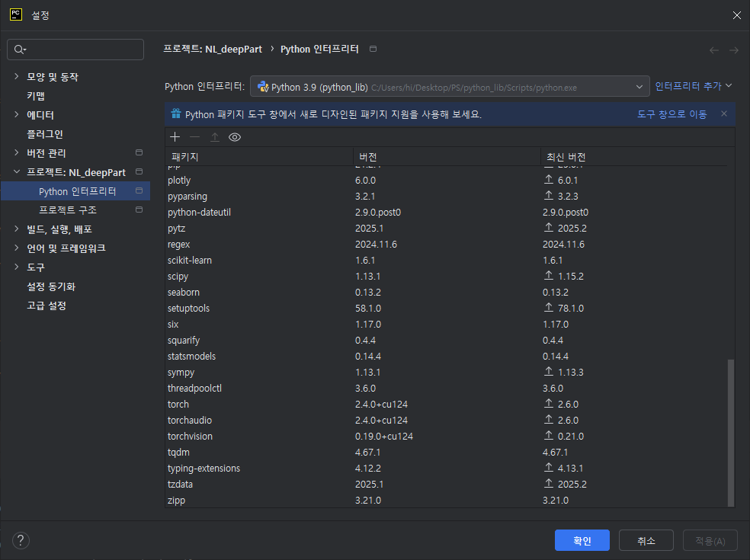
Task: Click 도구 창으로 이동 link
Action: pos(672,114)
